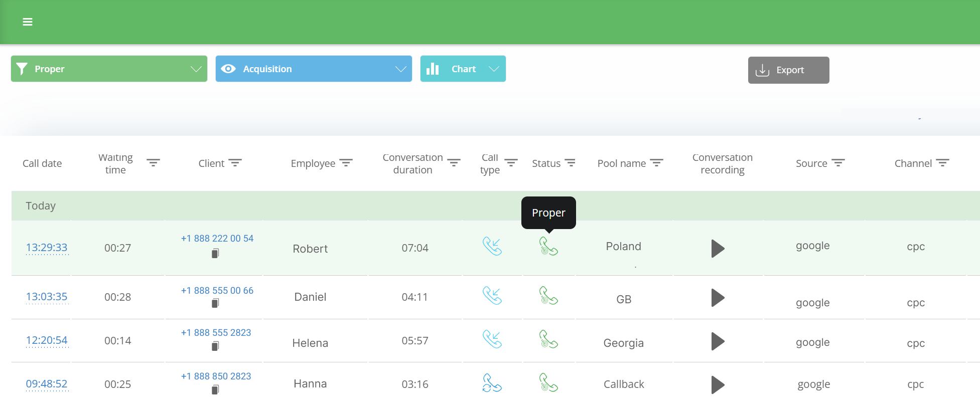Copy phone number +1 888 222 00 54
Screen dimensions: 980x412
point(215,254)
